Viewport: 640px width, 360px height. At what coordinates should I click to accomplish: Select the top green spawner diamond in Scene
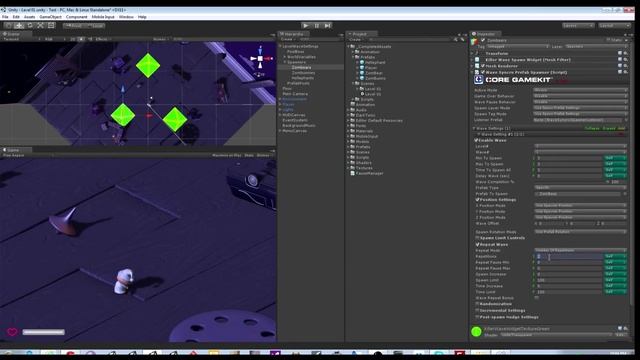148,65
